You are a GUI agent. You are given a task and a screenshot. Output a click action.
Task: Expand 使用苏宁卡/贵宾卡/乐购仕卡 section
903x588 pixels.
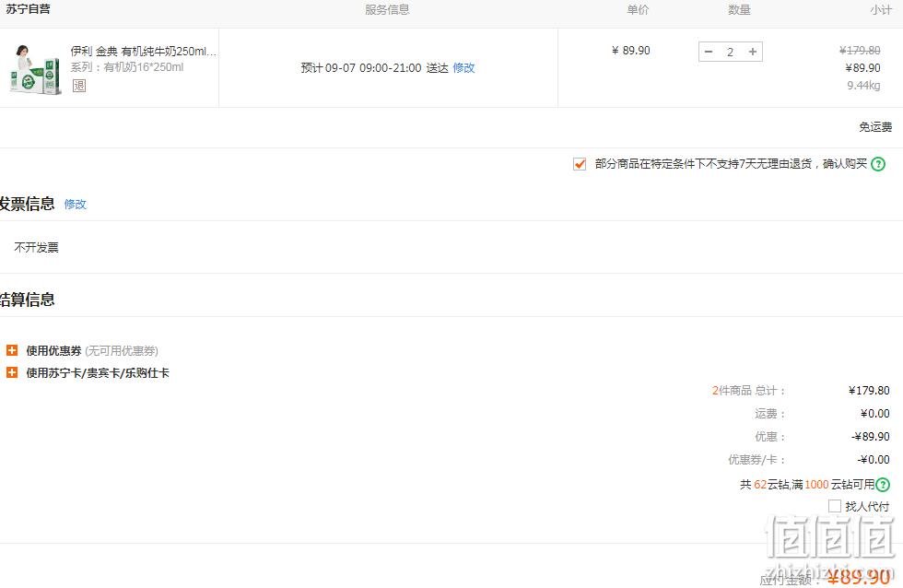click(x=11, y=372)
